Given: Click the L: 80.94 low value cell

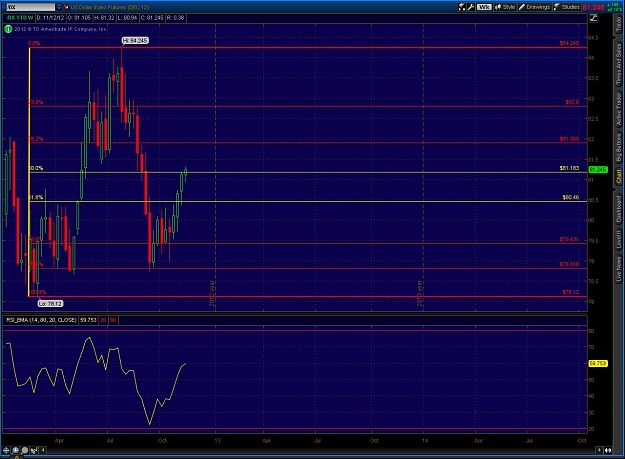Looking at the screenshot, I should 128,18.
